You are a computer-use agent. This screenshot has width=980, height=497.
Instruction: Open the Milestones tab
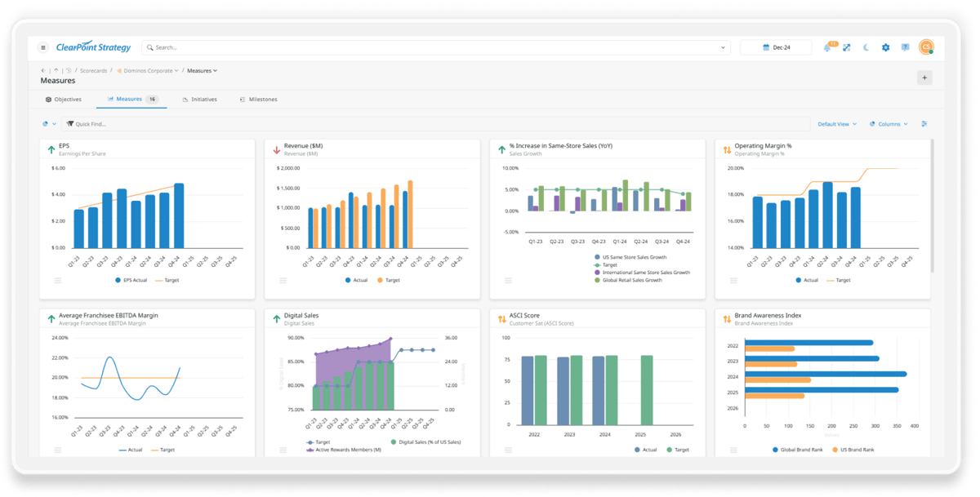coord(258,100)
